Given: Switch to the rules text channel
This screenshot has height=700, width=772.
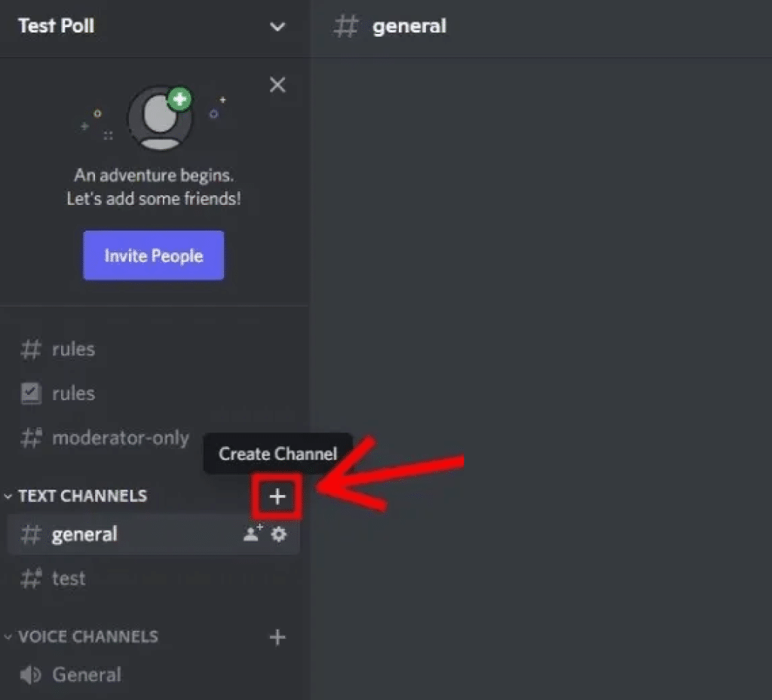Looking at the screenshot, I should tap(73, 349).
